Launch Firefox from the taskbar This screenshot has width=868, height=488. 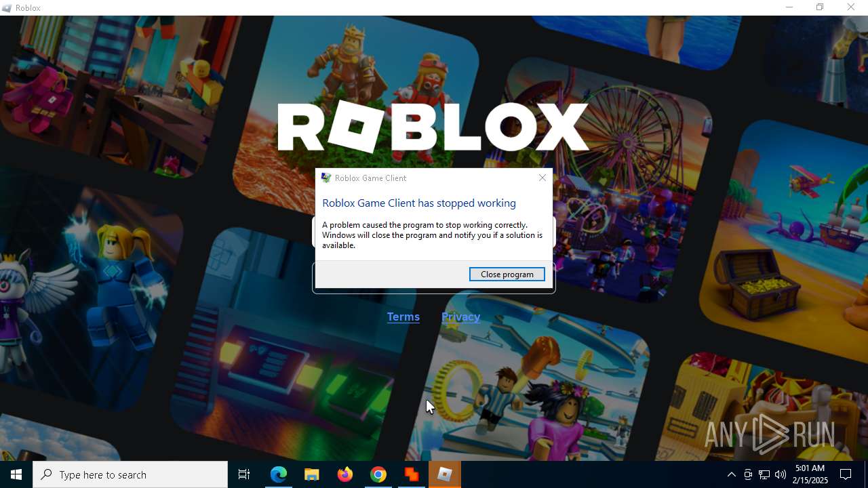pyautogui.click(x=345, y=474)
